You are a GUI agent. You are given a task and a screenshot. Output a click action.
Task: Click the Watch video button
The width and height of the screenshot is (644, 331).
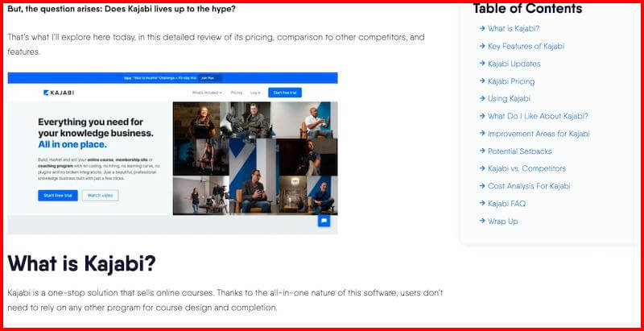100,196
